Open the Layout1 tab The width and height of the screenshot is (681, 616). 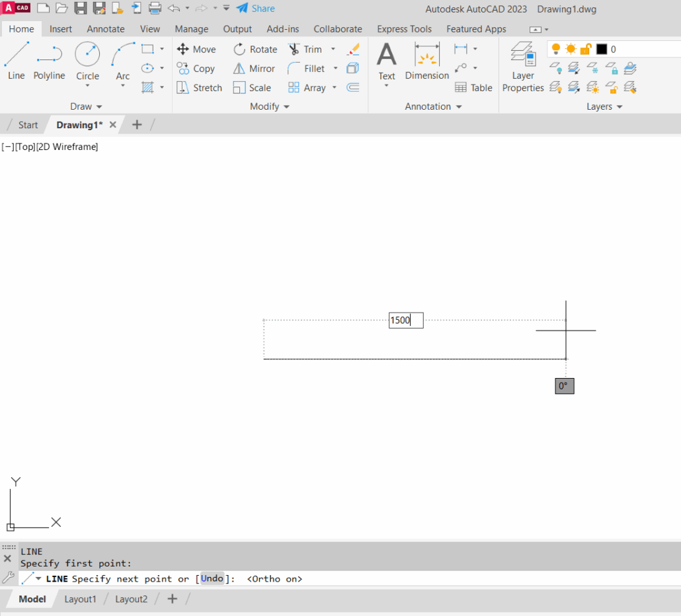pos(80,599)
